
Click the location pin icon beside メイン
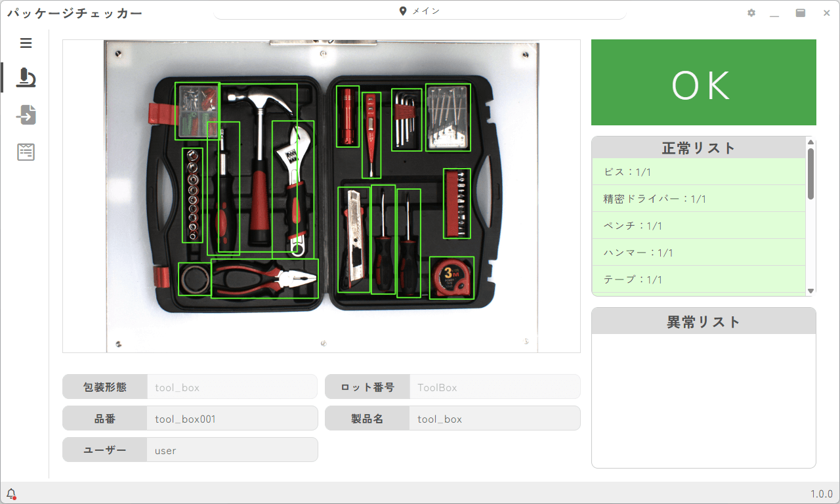point(402,10)
